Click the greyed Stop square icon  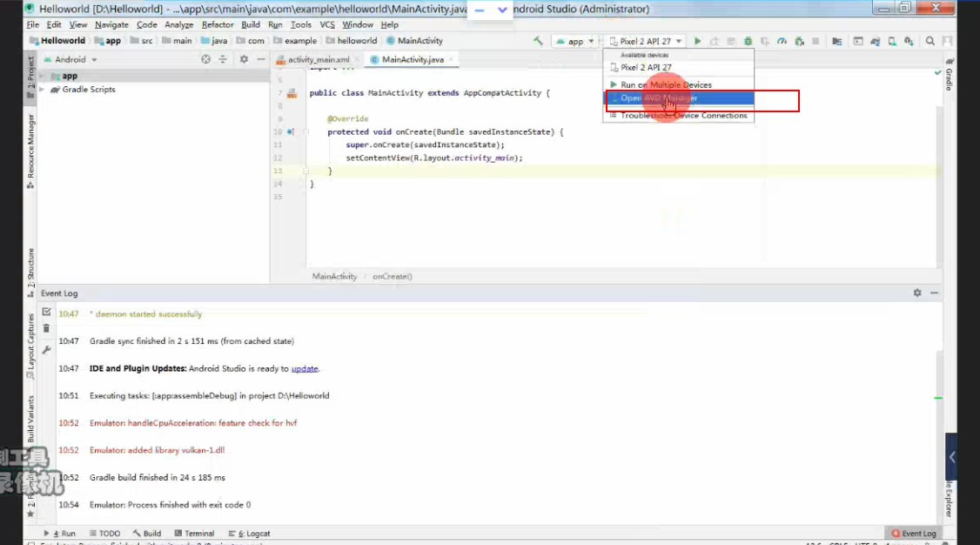pyautogui.click(x=816, y=41)
